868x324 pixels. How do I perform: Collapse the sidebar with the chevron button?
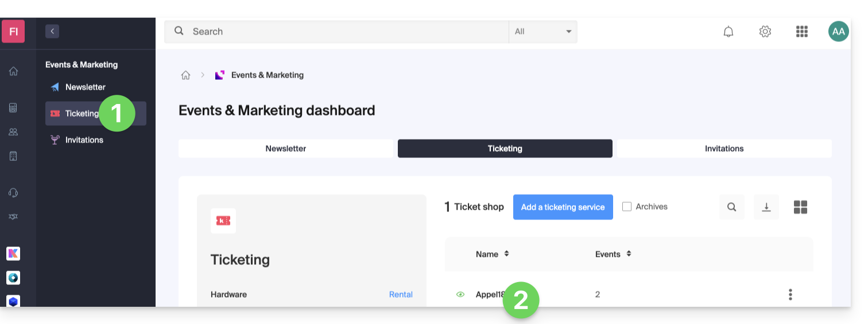click(x=52, y=32)
